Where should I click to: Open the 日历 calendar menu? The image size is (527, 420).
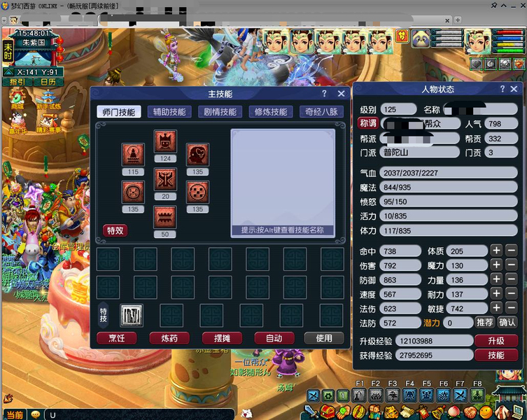49,82
